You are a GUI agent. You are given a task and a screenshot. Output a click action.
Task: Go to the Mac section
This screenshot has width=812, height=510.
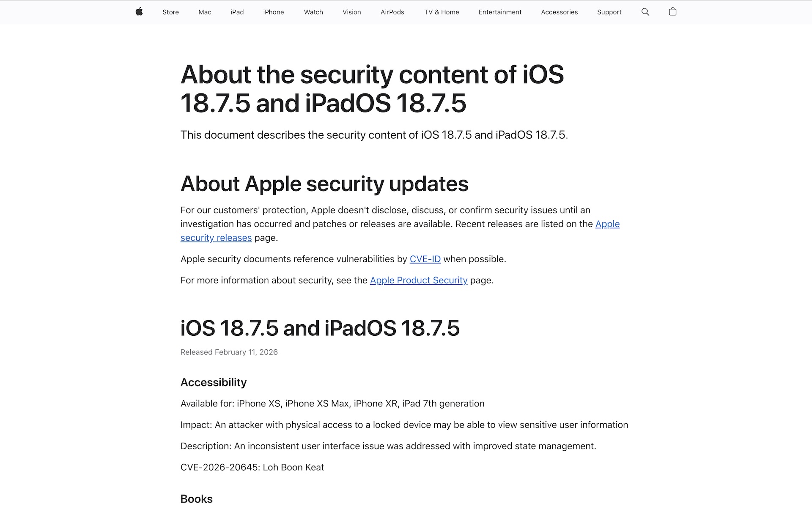pyautogui.click(x=205, y=12)
